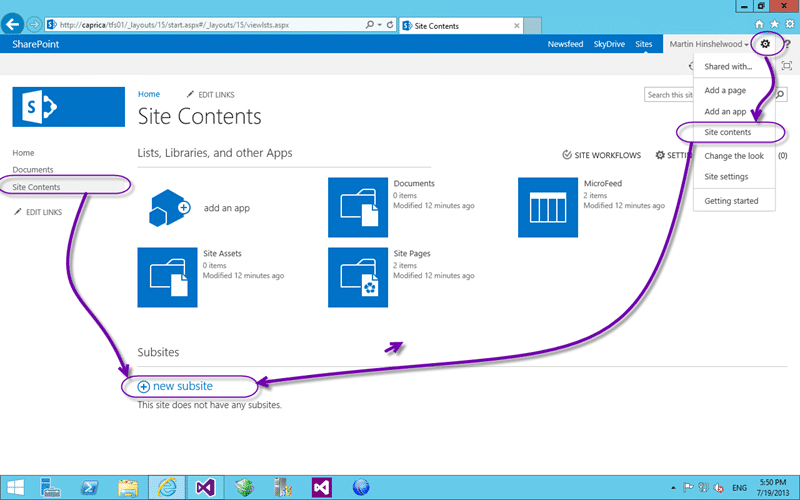Go to Newsfeed in top bar

(x=565, y=44)
